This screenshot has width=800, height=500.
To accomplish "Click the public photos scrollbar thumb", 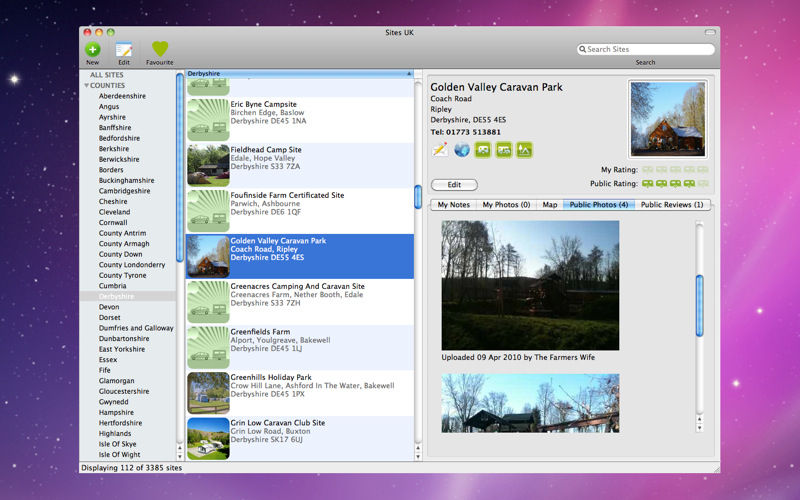I will point(699,306).
